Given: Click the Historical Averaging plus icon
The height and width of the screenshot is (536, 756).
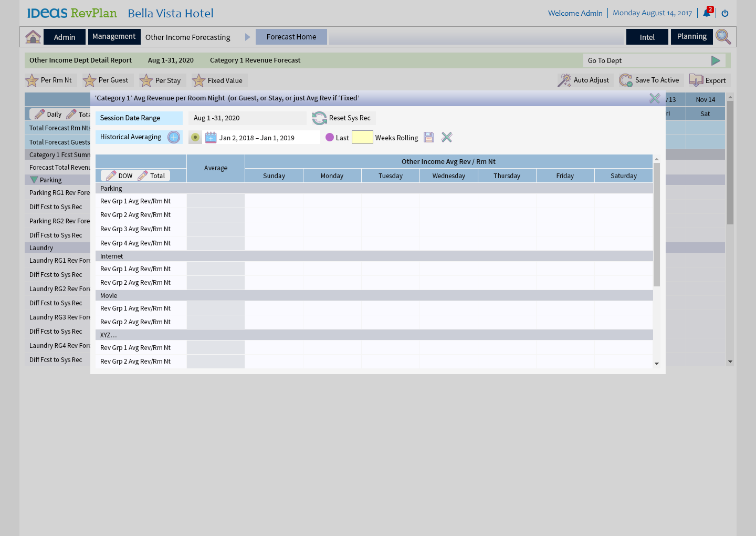Looking at the screenshot, I should 174,137.
